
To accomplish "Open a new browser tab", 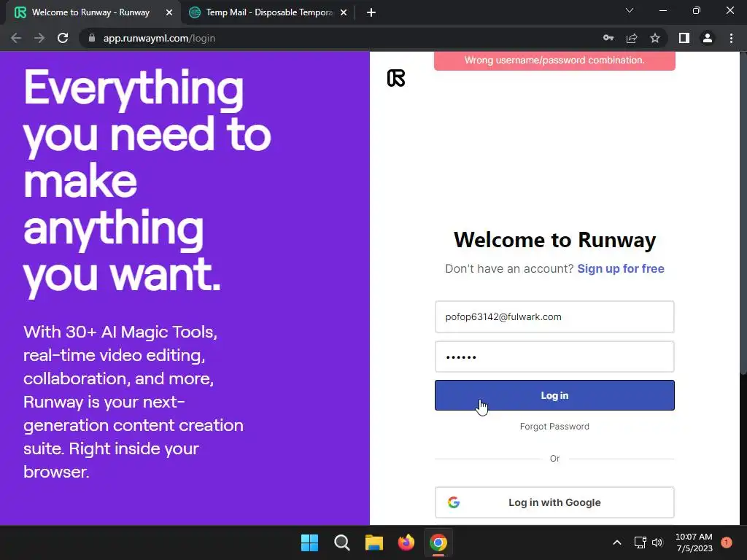I will (371, 13).
